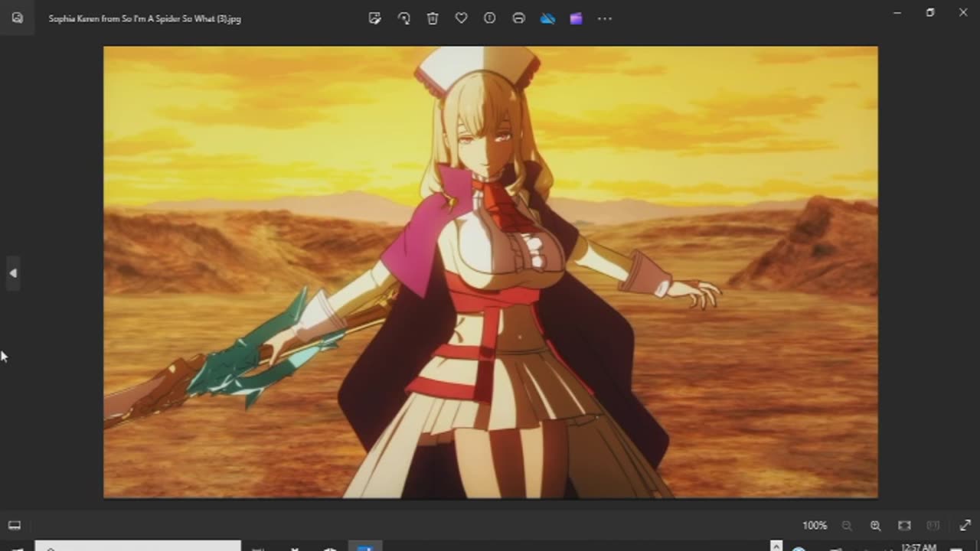Image resolution: width=980 pixels, height=551 pixels.
Task: Open the purple Clipchamp video icon
Action: tap(576, 18)
